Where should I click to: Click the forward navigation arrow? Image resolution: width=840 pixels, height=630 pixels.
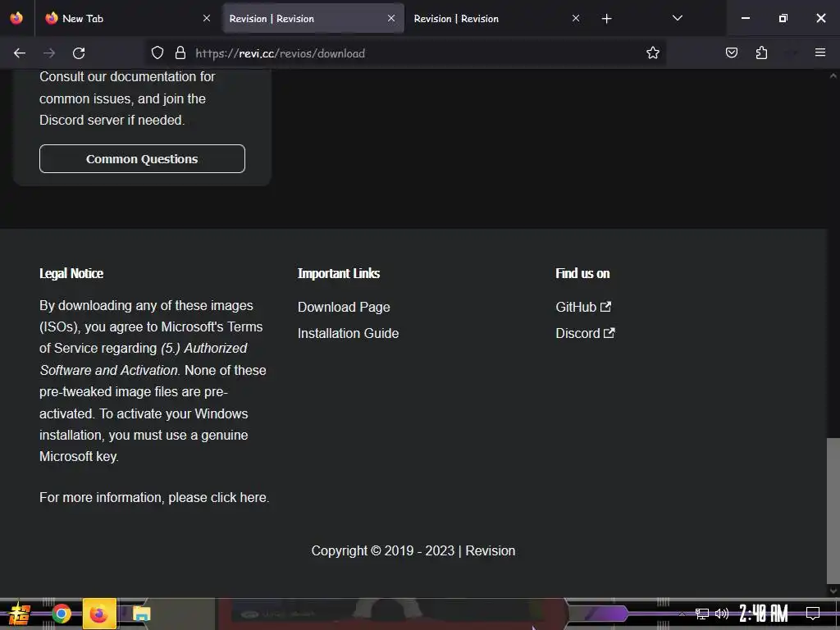[49, 53]
